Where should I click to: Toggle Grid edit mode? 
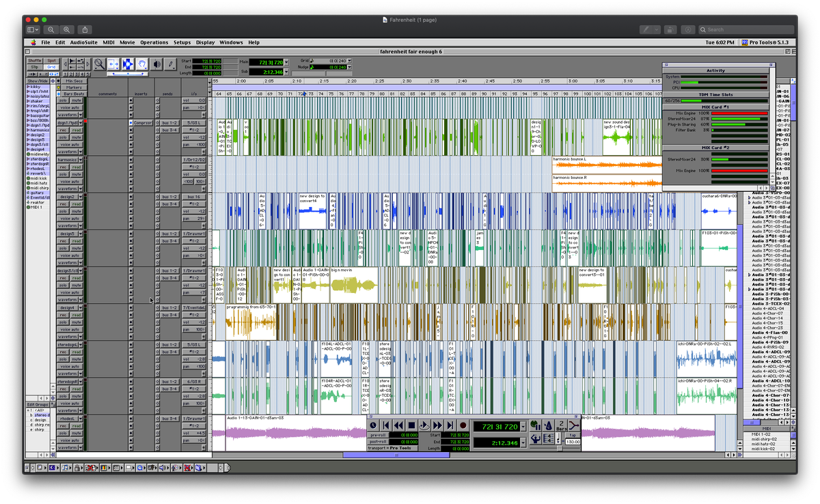tap(51, 67)
